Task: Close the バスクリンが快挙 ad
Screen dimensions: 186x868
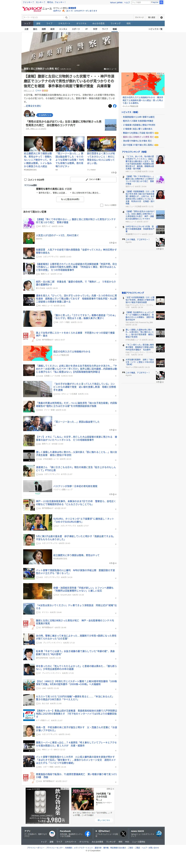Action: point(116,494)
